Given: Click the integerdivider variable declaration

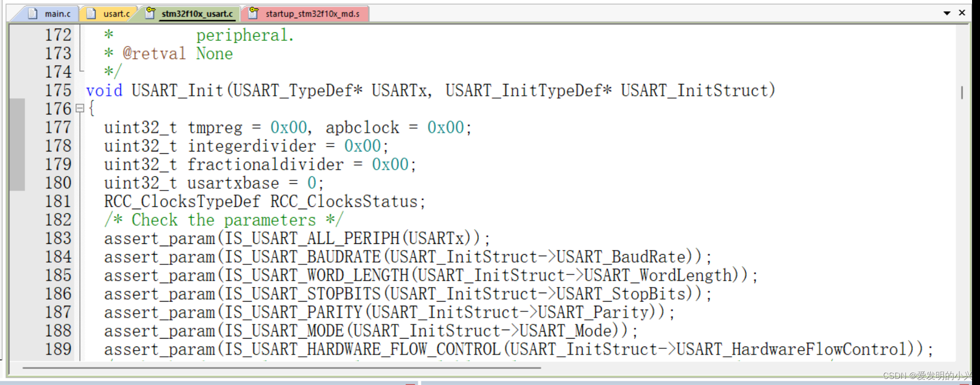Looking at the screenshot, I should pyautogui.click(x=252, y=146).
